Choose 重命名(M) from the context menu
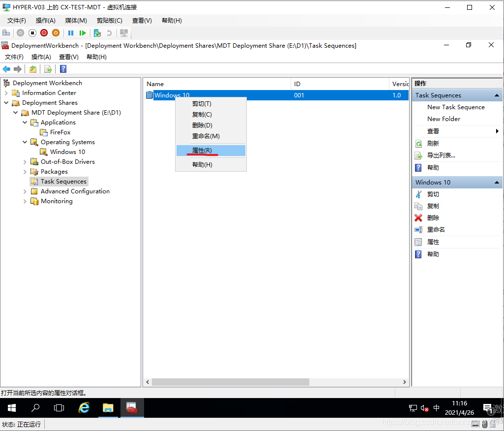This screenshot has width=504, height=431. (x=211, y=136)
